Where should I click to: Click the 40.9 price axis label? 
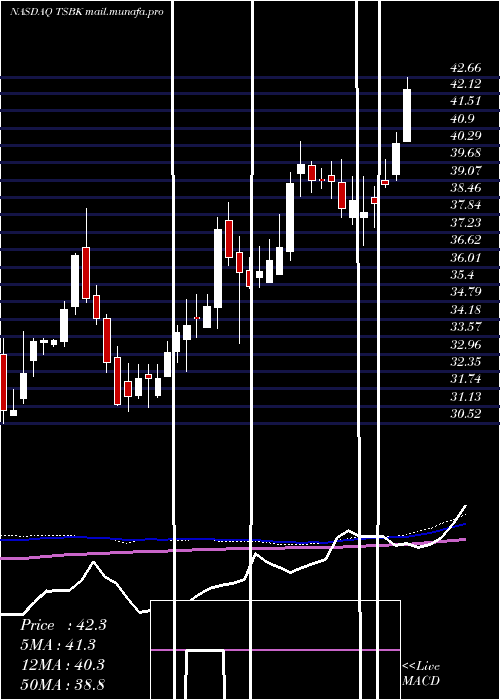pos(463,118)
